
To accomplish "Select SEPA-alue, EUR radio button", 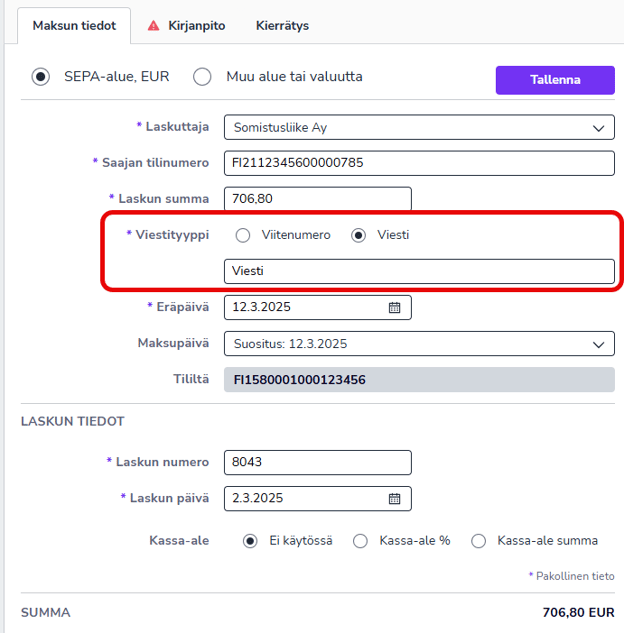I will click(x=41, y=77).
